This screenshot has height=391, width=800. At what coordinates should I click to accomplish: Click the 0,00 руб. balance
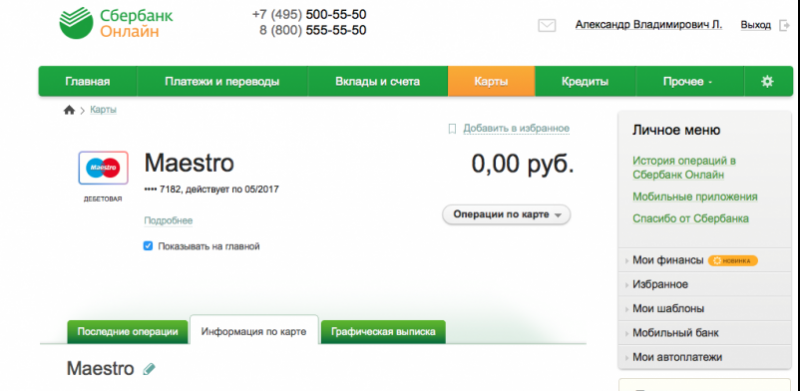[x=523, y=164]
